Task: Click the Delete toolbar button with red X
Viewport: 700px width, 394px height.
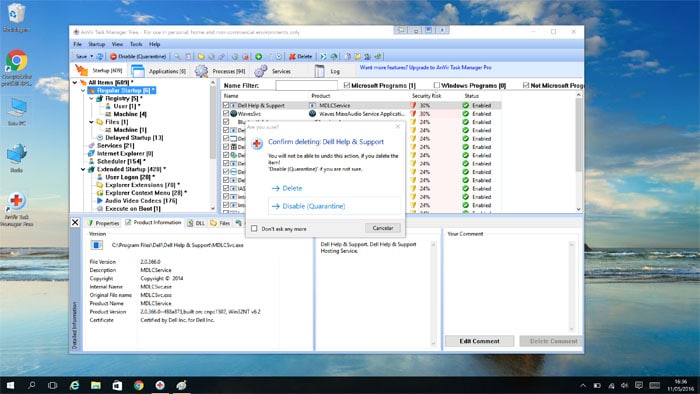Action: coord(300,57)
